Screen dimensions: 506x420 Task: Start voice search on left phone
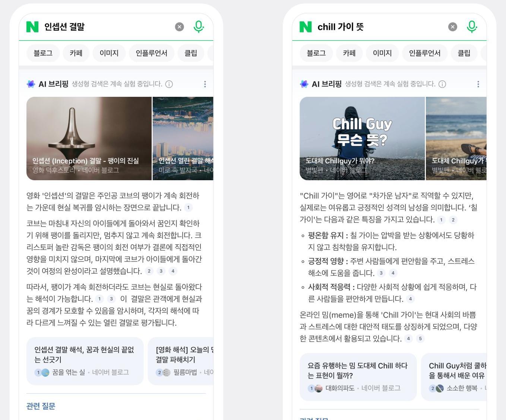199,27
